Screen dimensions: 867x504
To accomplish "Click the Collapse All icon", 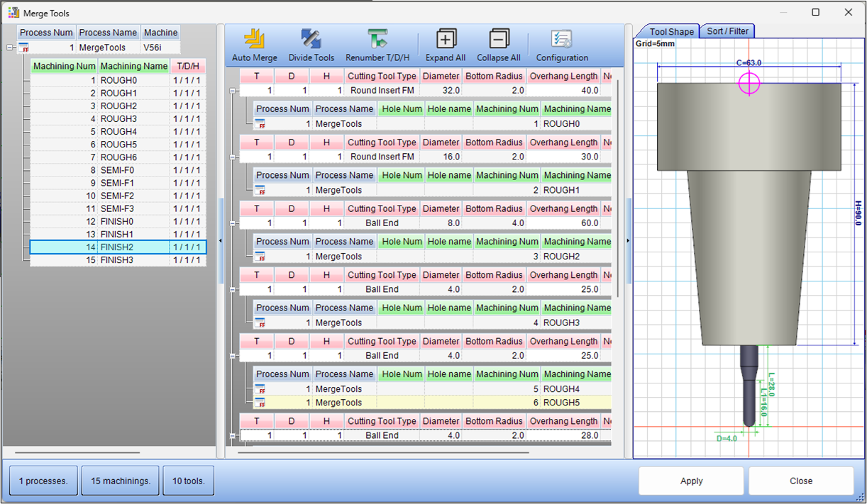I will (499, 45).
